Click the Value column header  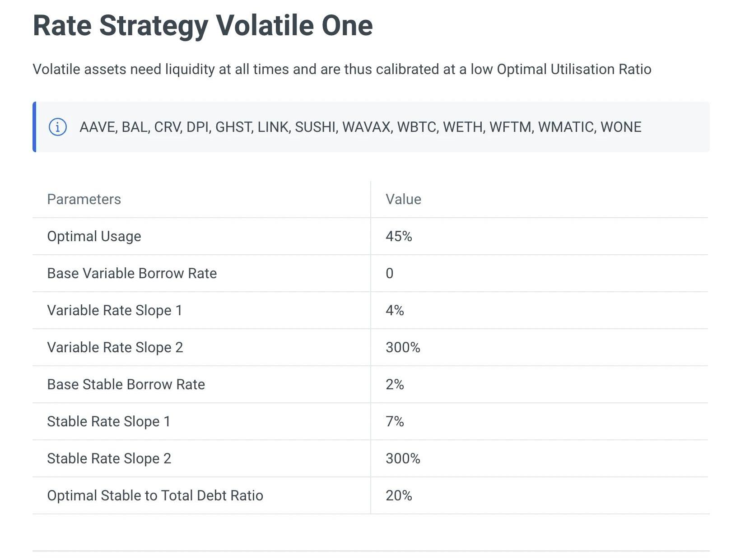coord(403,199)
